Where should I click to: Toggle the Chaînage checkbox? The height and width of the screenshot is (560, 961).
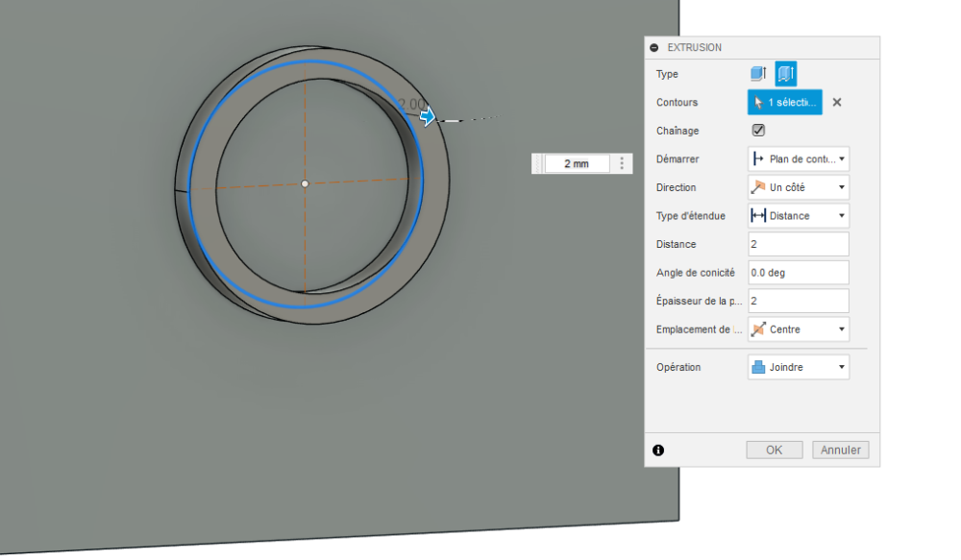coord(758,130)
